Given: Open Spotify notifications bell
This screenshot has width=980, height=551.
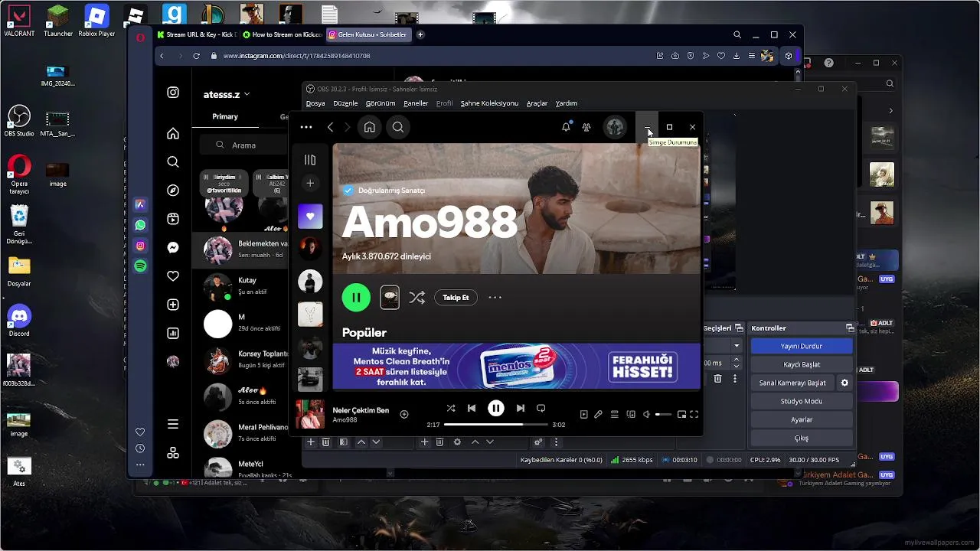Looking at the screenshot, I should pos(566,127).
